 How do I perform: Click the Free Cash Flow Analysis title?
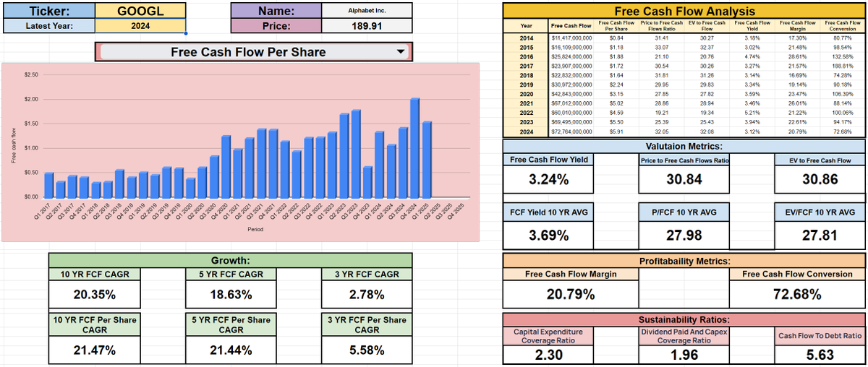tap(684, 11)
